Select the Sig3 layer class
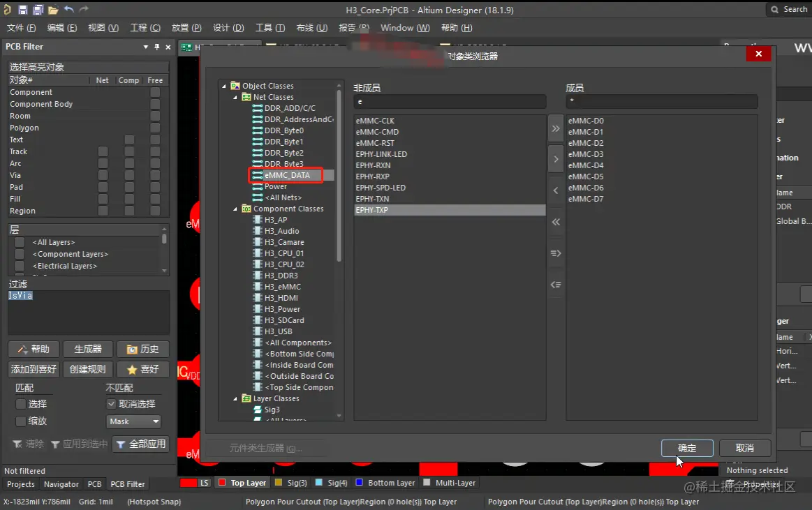The image size is (812, 510). pos(272,410)
